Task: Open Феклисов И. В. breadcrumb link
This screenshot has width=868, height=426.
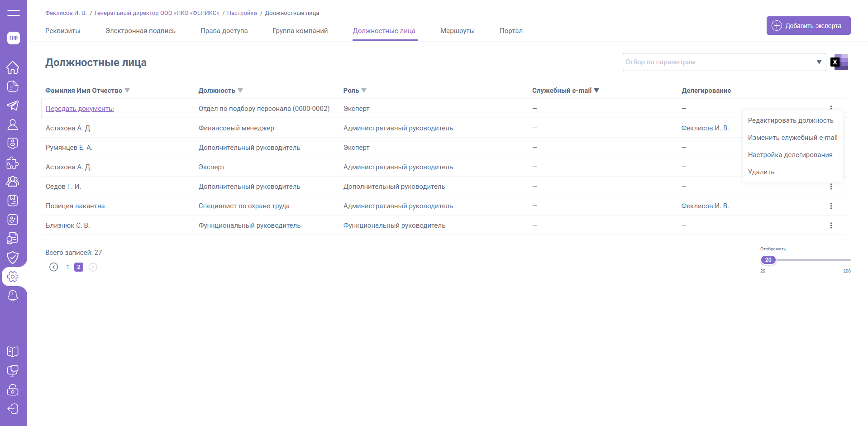Action: (x=66, y=13)
